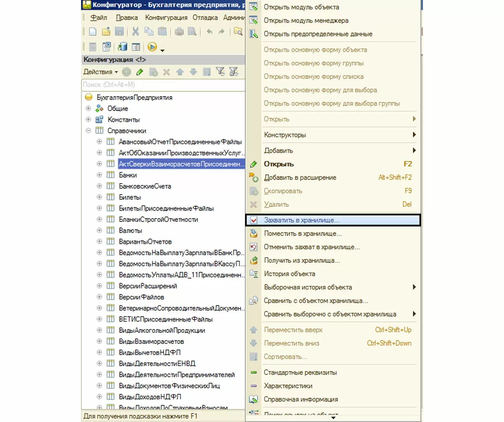Choose Характеристики menu item
The width and height of the screenshot is (504, 422).
[333, 386]
